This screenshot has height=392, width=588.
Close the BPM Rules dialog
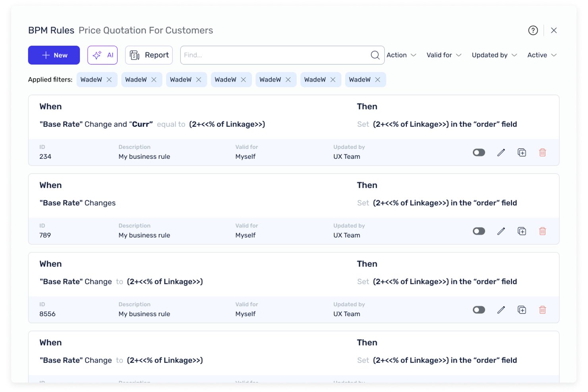pyautogui.click(x=553, y=30)
